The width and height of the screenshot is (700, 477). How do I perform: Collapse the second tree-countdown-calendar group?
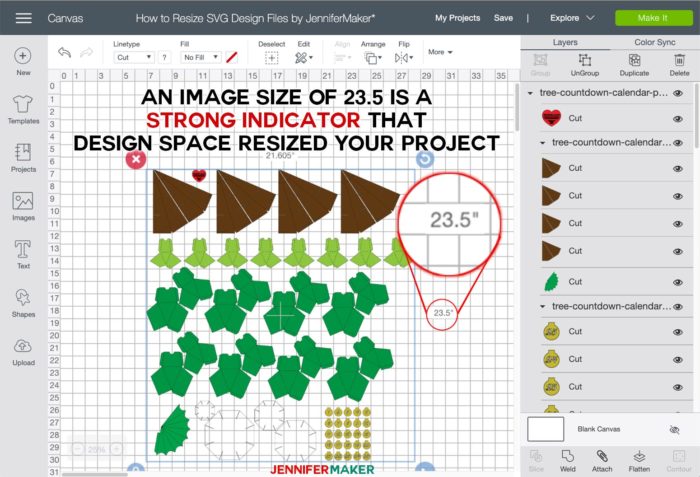(542, 143)
